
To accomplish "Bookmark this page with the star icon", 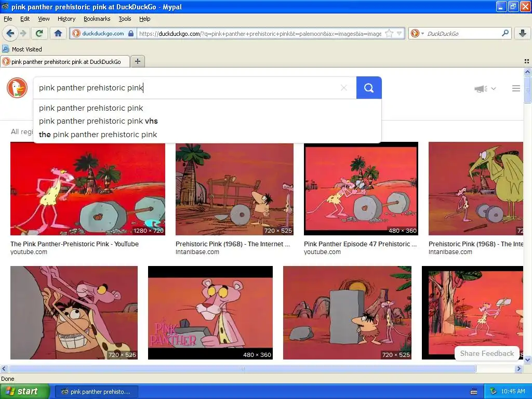I will pos(389,33).
